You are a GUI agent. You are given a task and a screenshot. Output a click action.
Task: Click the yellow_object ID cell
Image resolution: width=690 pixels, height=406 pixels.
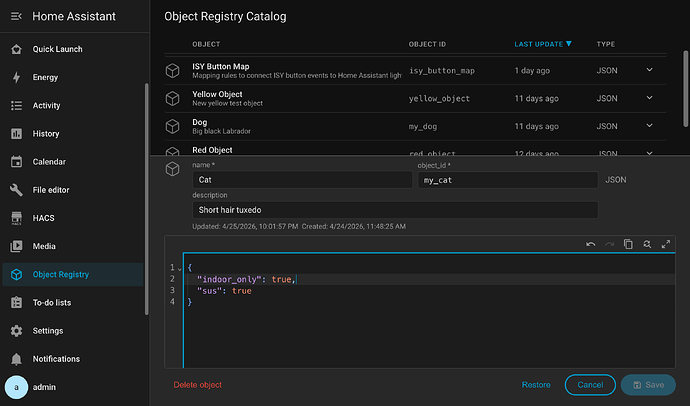[x=439, y=99]
